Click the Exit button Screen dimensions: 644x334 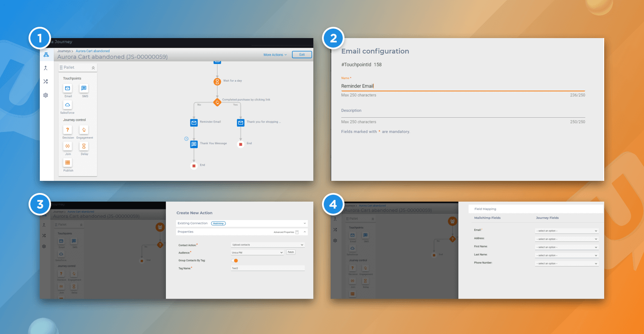[302, 54]
